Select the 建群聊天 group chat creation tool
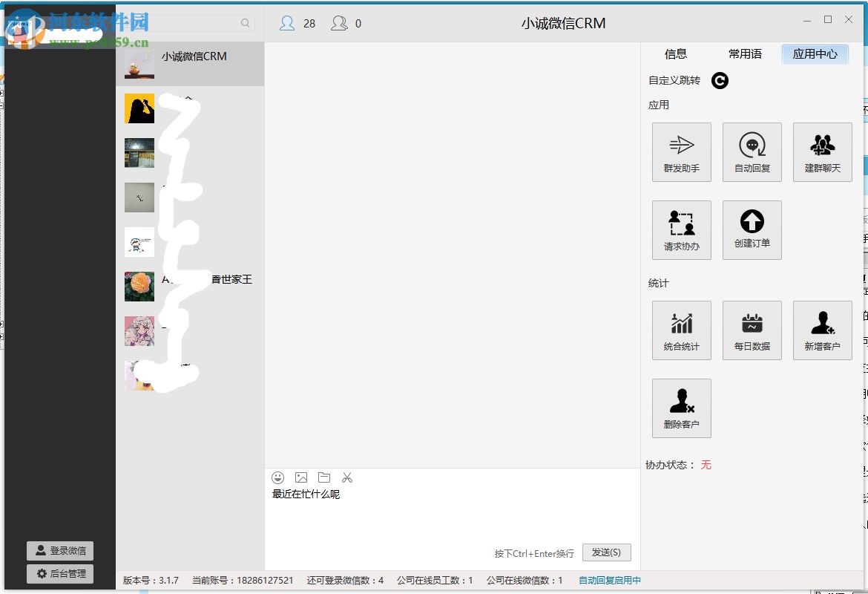Screen dimensions: 868x594 click(821, 151)
